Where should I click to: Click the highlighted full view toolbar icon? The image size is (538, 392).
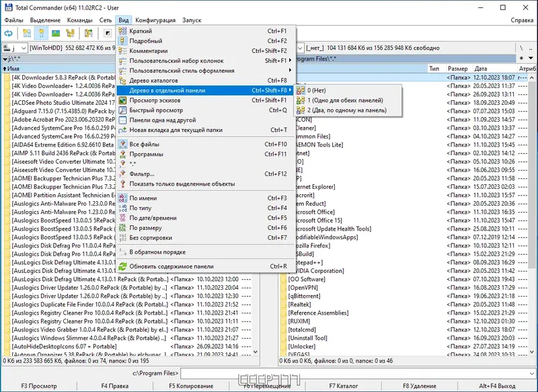[x=41, y=33]
